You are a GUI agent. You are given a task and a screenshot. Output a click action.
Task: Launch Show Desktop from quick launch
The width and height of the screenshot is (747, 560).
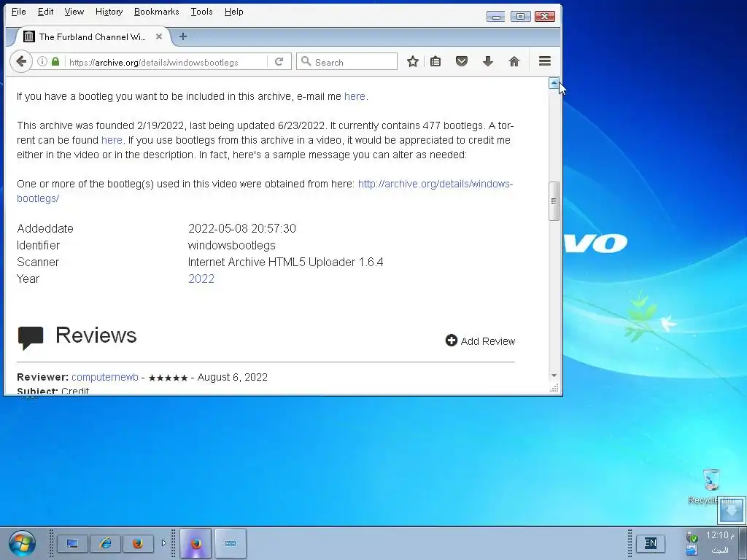coord(72,543)
